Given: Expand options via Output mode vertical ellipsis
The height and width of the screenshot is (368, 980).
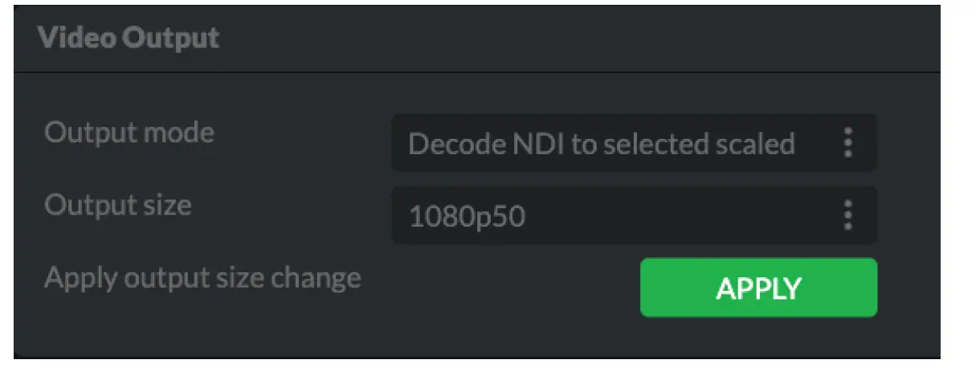Looking at the screenshot, I should (x=847, y=144).
